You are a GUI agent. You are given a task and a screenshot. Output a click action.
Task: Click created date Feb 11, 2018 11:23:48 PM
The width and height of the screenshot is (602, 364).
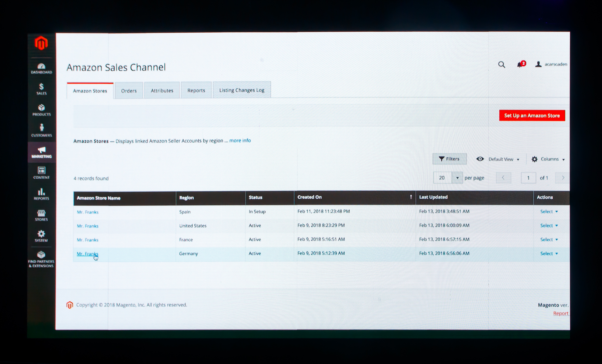[x=323, y=211]
